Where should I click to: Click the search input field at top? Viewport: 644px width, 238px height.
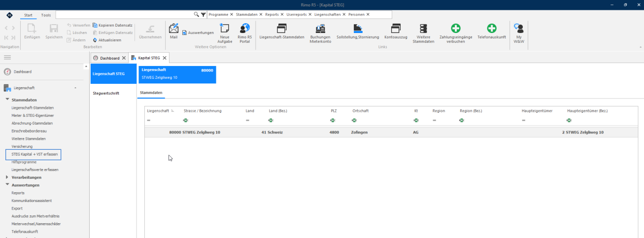pyautogui.click(x=125, y=15)
